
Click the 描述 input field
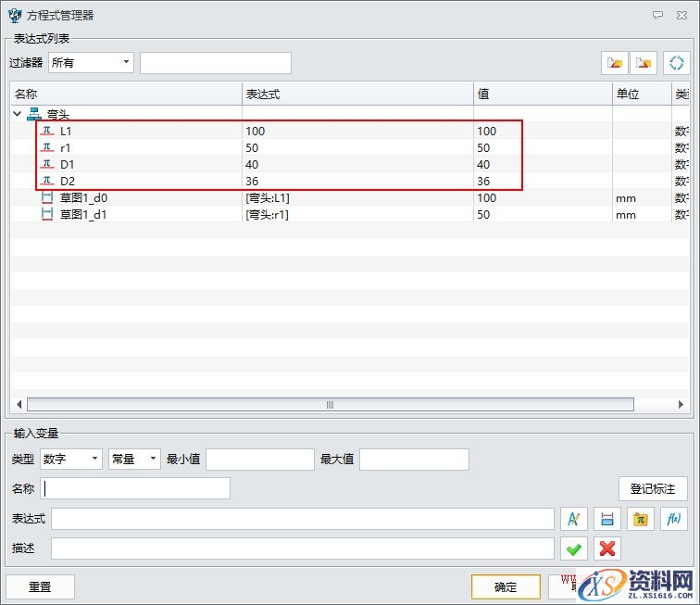(x=303, y=548)
